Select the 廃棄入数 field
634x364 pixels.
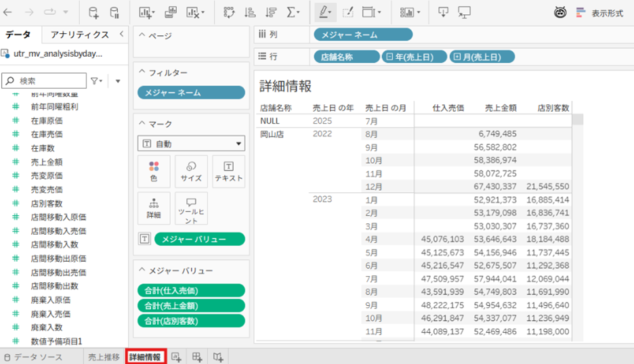coord(47,327)
